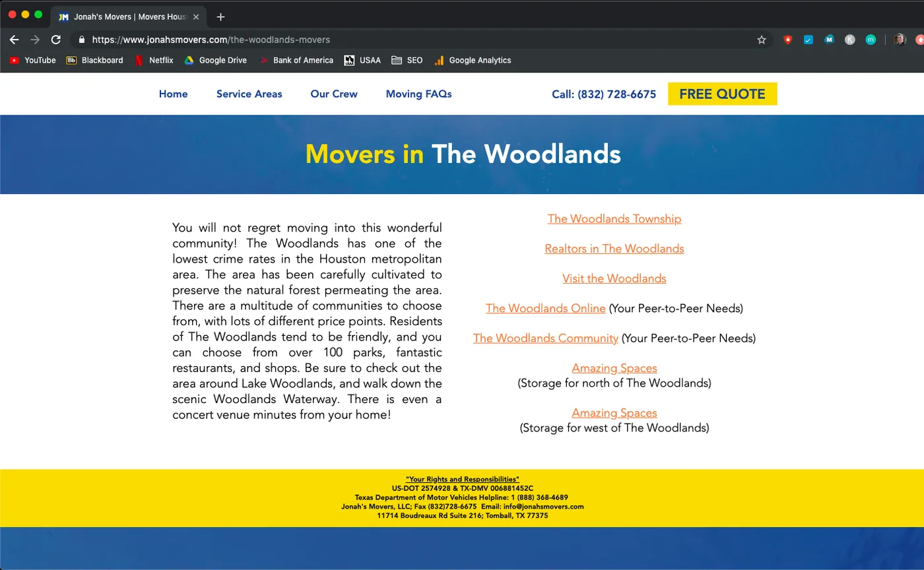This screenshot has width=924, height=570.
Task: Open the USAA bookmark
Action: pos(362,60)
